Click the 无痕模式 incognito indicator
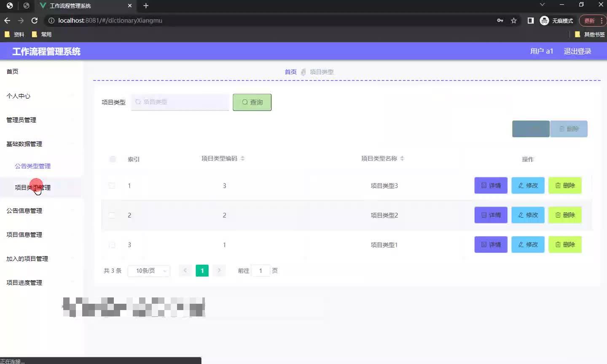Screen dimensions: 607x364 tap(556, 20)
